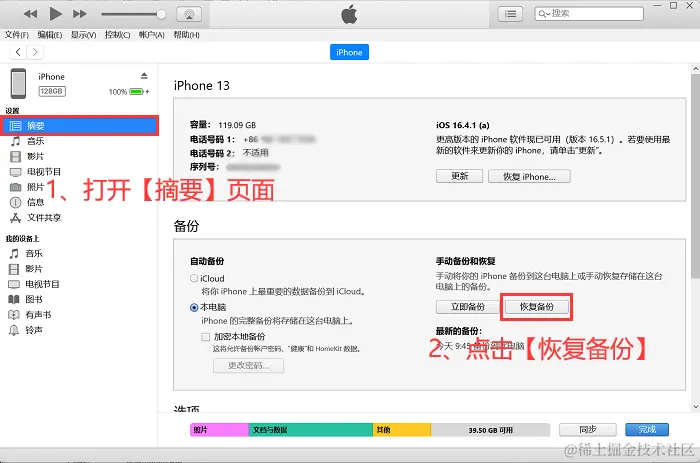The width and height of the screenshot is (700, 463).
Task: Open the 帮助(H) menu
Action: pyautogui.click(x=186, y=35)
